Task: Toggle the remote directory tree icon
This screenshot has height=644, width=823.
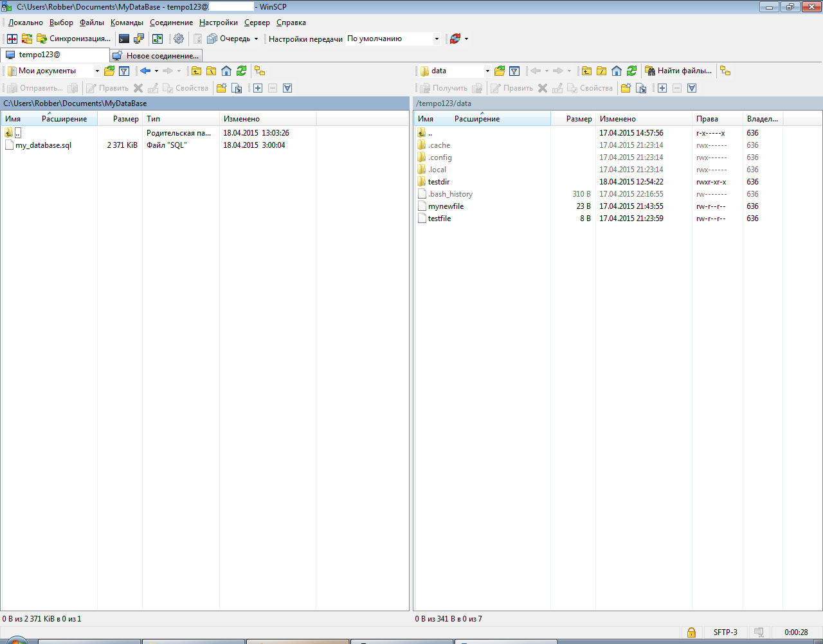Action: 725,71
